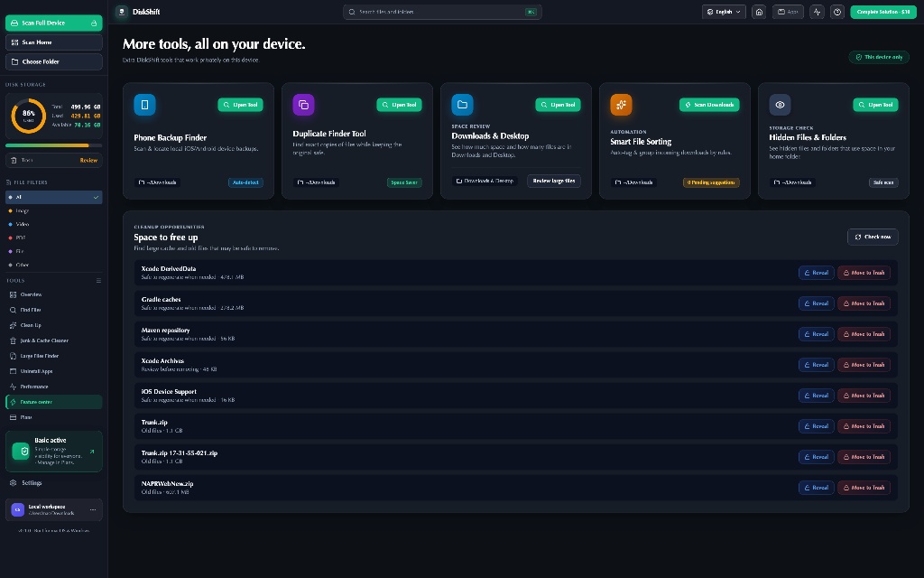Click the This device only badge

879,57
